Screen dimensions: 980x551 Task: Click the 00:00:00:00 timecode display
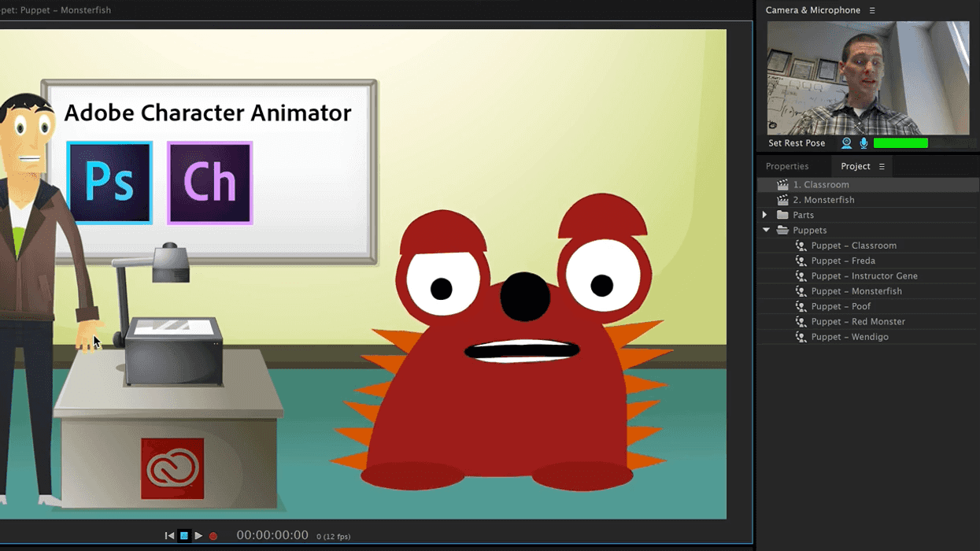tap(272, 535)
